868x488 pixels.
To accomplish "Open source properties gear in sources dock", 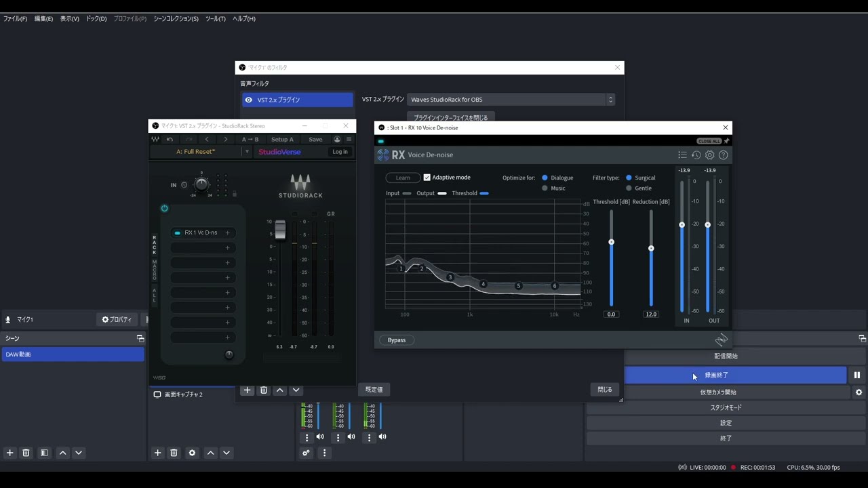I will click(x=192, y=453).
